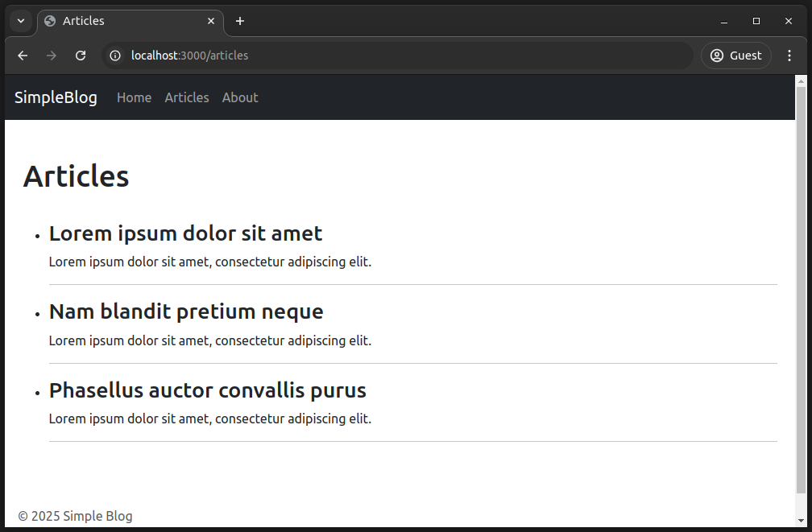Select Home in the navigation bar

(x=134, y=97)
